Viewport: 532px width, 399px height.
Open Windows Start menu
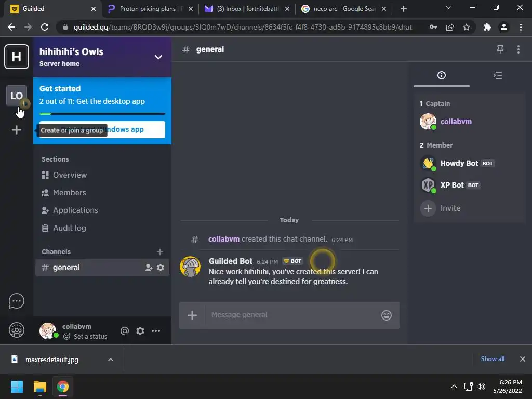17,387
